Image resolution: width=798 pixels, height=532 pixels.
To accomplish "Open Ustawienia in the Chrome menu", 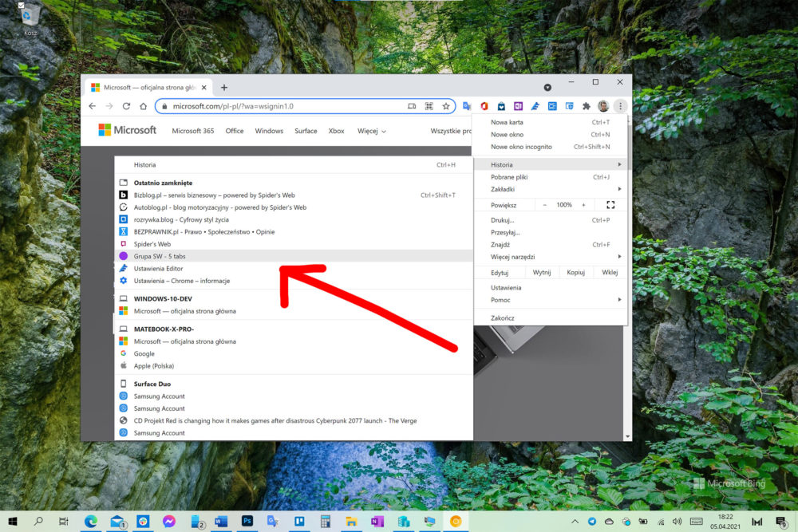I will (x=550, y=287).
